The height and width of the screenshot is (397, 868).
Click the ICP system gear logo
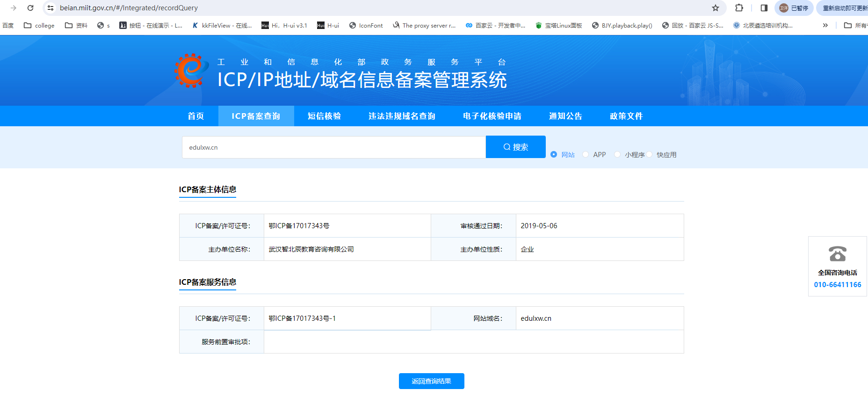pos(192,71)
